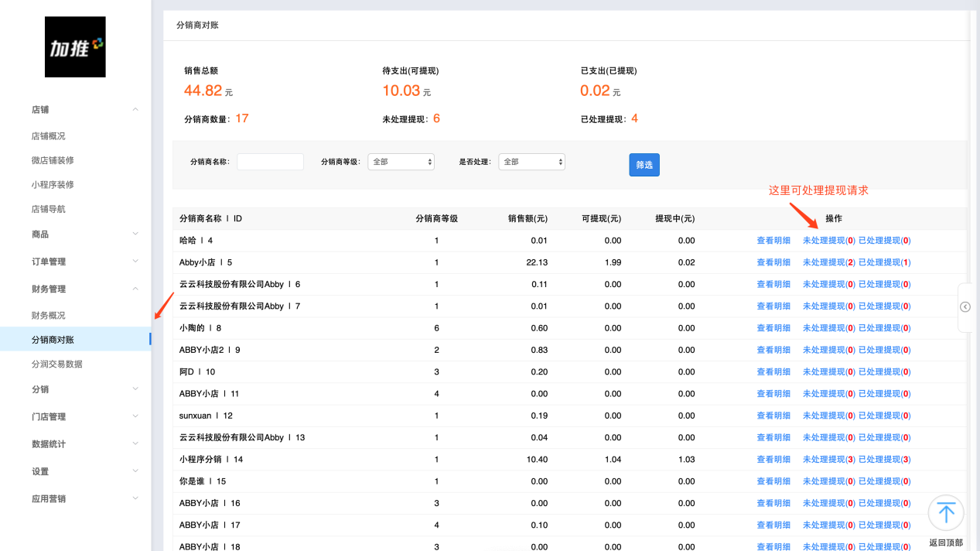Click the 已处理提现 summary count 4
Viewport: 980px width, 551px height.
pos(634,118)
